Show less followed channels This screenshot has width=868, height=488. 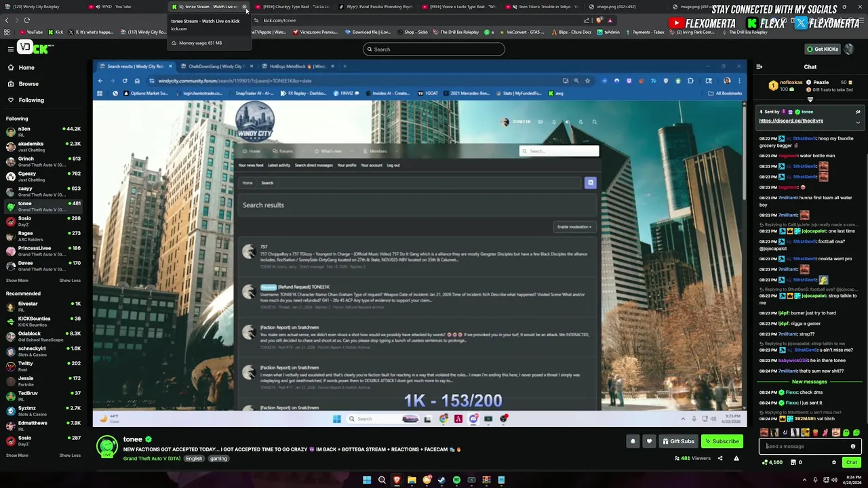click(70, 281)
